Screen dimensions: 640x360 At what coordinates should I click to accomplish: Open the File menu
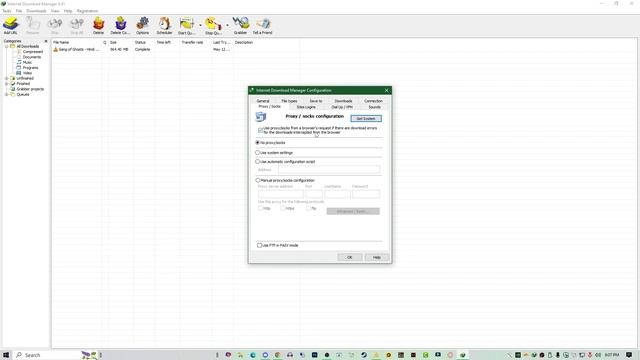(x=19, y=11)
